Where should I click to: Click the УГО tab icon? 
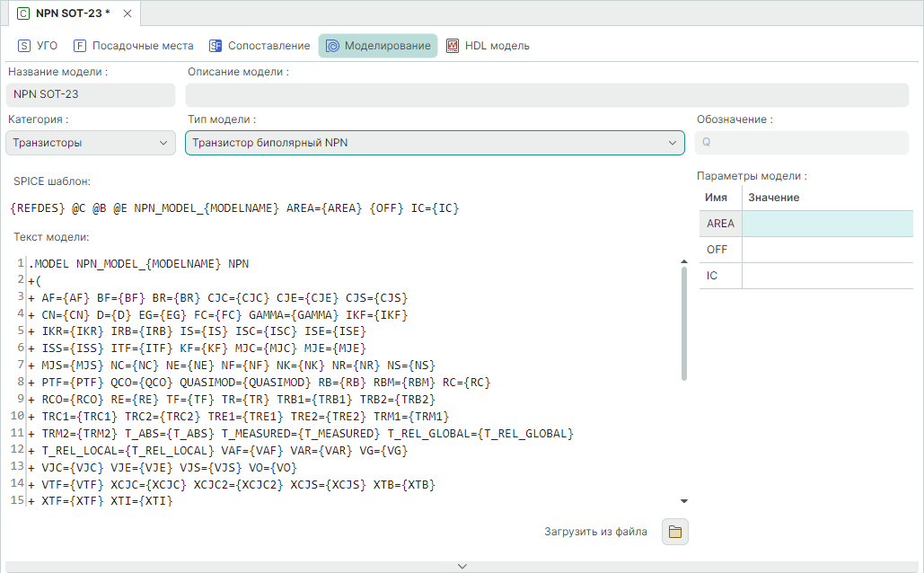tap(24, 46)
